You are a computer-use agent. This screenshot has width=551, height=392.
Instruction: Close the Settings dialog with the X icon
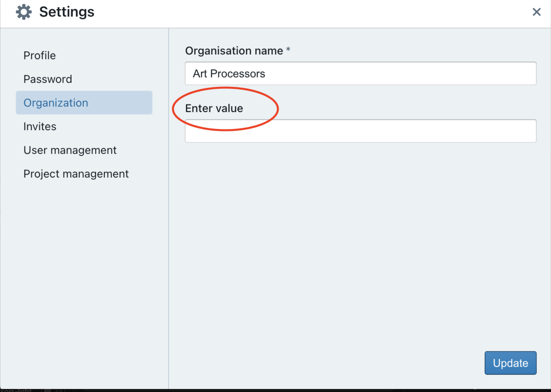click(537, 12)
